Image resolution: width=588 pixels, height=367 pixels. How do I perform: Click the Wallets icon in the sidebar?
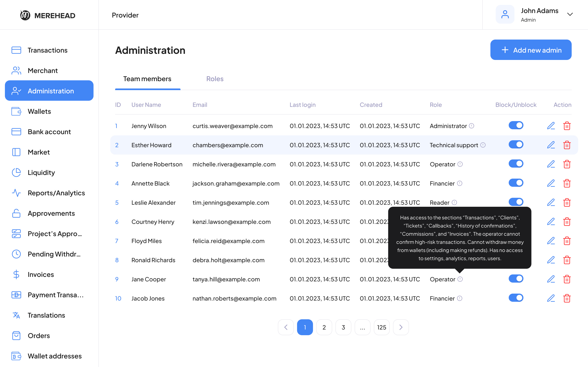16,111
